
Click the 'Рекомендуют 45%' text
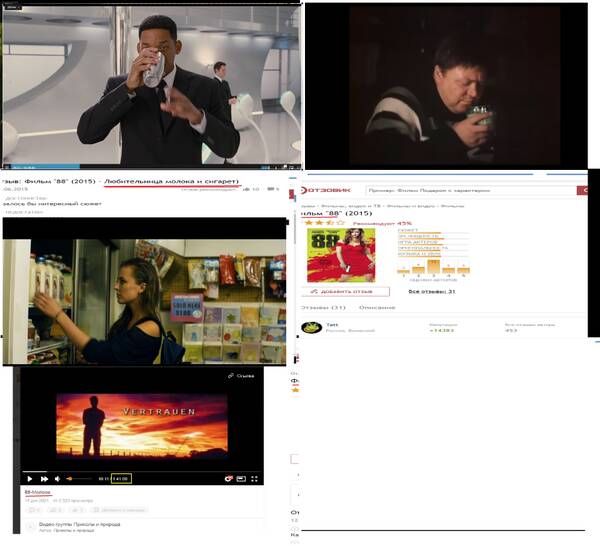[382, 223]
